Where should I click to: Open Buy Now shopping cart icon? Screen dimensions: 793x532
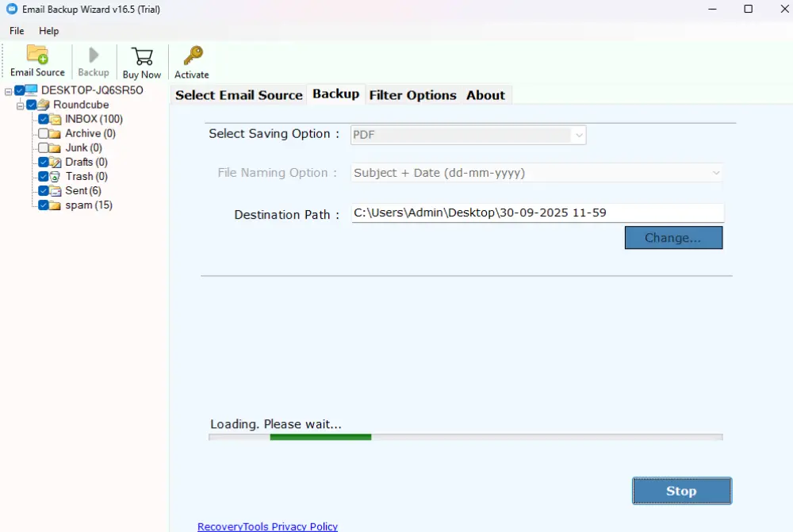click(x=142, y=55)
